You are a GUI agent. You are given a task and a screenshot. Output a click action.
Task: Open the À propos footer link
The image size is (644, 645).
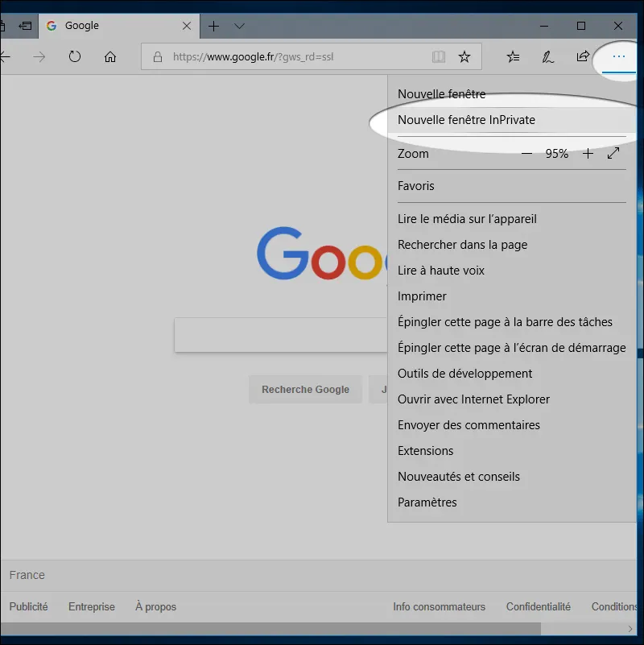155,606
